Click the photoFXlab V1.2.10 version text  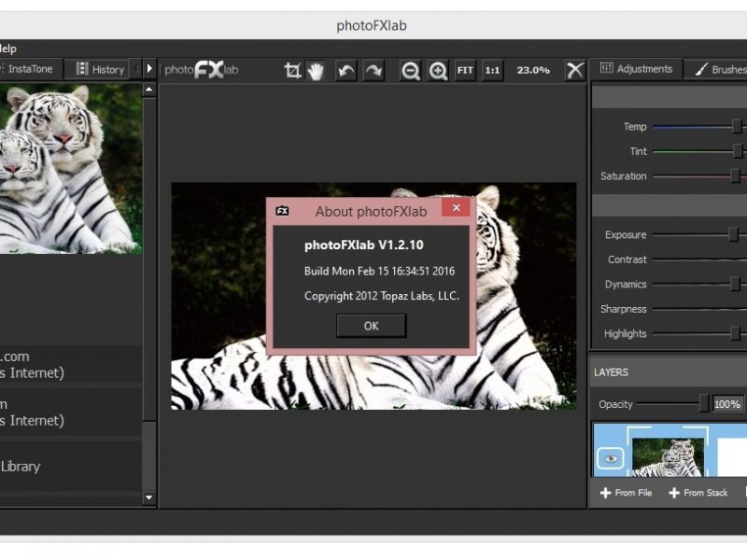tap(364, 245)
